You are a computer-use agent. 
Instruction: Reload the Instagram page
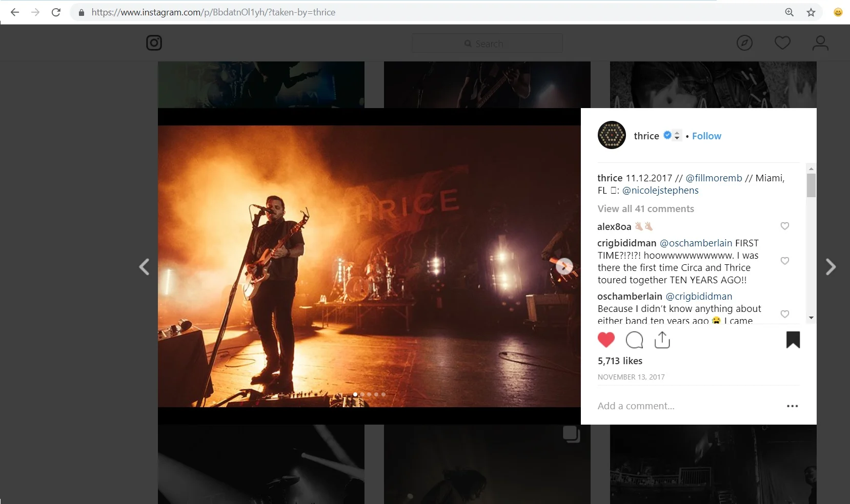pyautogui.click(x=56, y=12)
